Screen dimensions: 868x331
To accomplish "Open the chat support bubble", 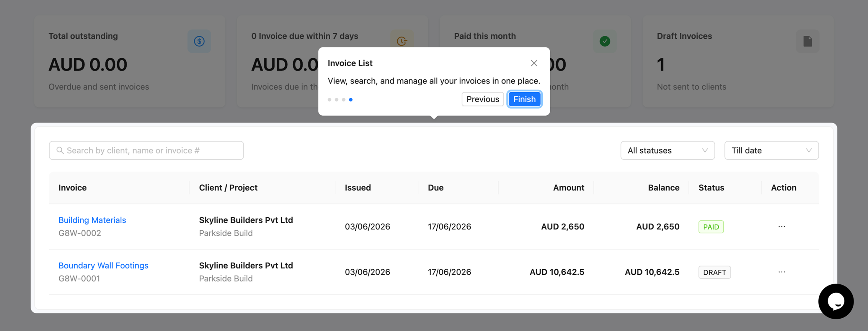I will [x=836, y=301].
